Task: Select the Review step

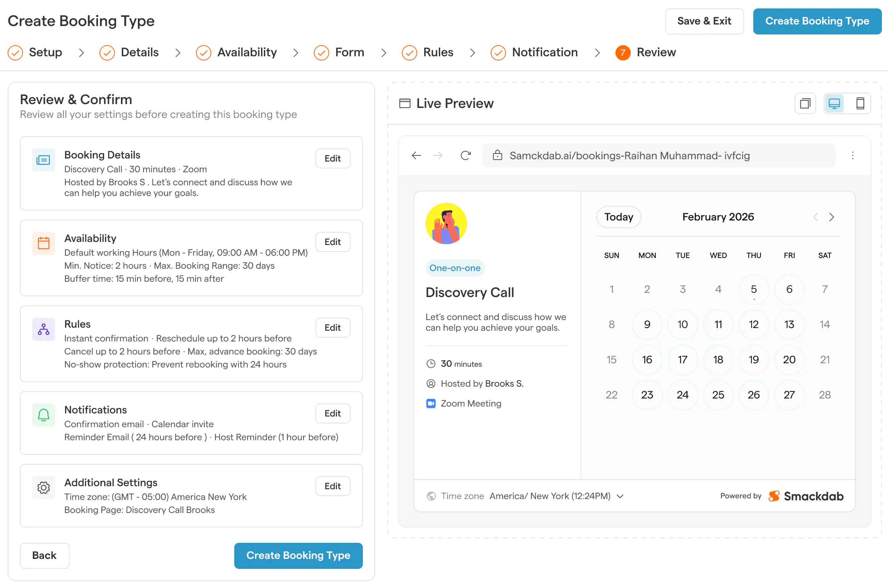Action: click(646, 52)
